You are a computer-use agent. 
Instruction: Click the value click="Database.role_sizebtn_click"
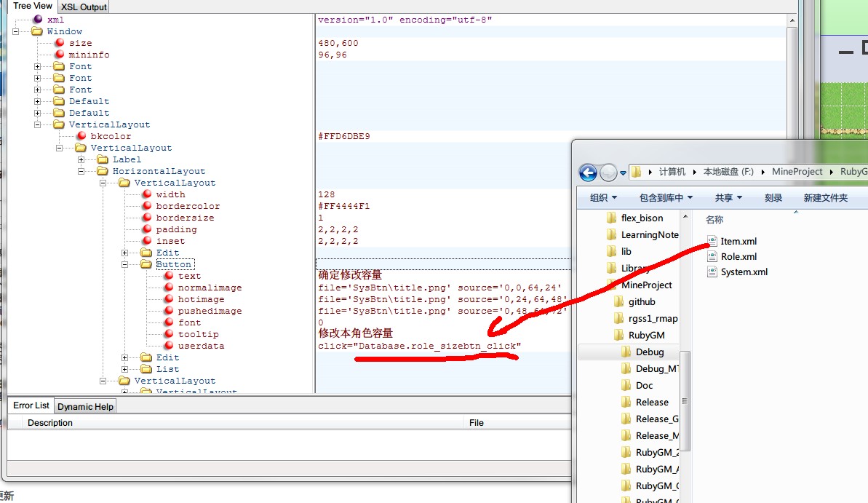pos(420,346)
